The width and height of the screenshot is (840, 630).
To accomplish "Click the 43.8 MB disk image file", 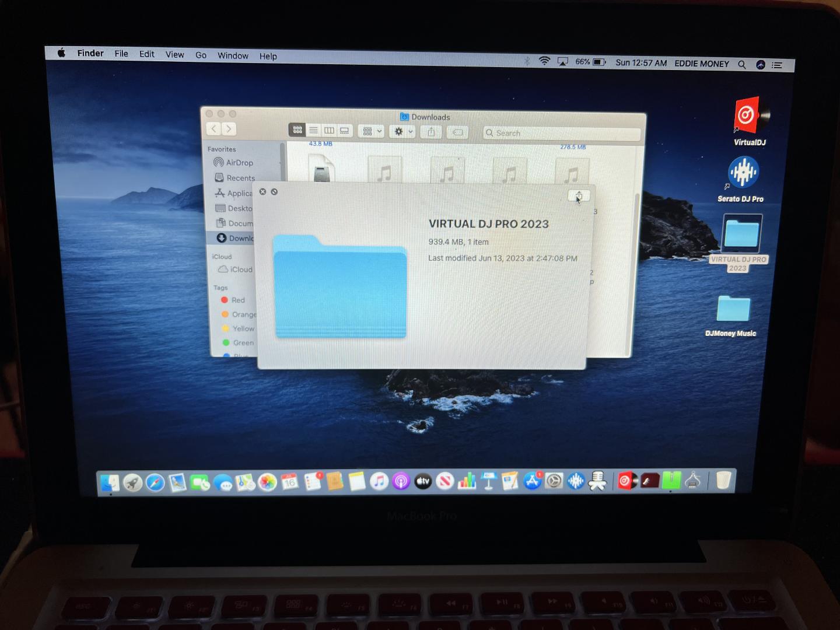I will pos(322,168).
